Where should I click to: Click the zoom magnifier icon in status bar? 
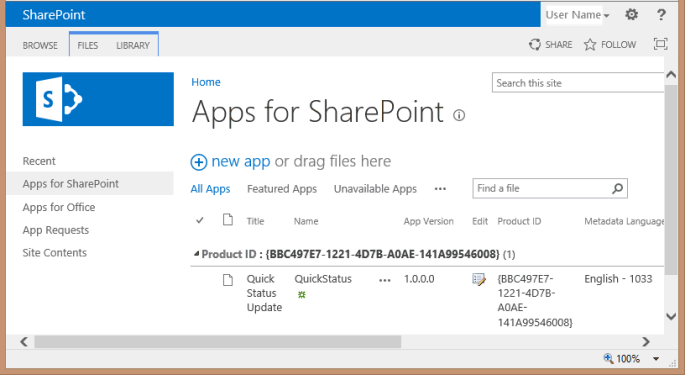click(x=608, y=358)
